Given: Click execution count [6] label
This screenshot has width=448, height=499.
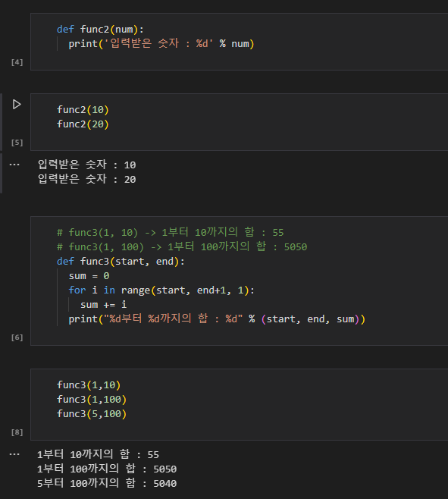Looking at the screenshot, I should [x=17, y=337].
